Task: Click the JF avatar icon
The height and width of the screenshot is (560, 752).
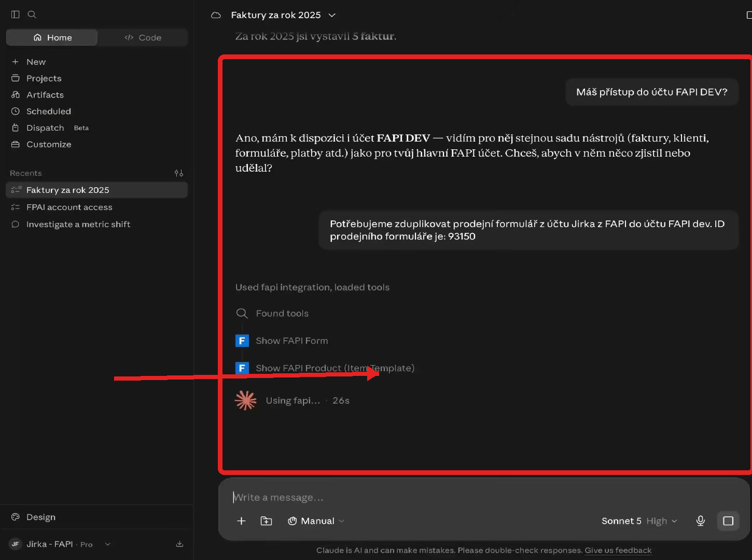Action: (16, 544)
